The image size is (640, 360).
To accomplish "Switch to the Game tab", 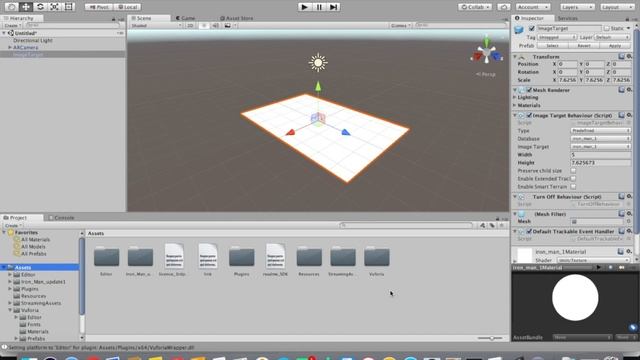I will pyautogui.click(x=185, y=18).
